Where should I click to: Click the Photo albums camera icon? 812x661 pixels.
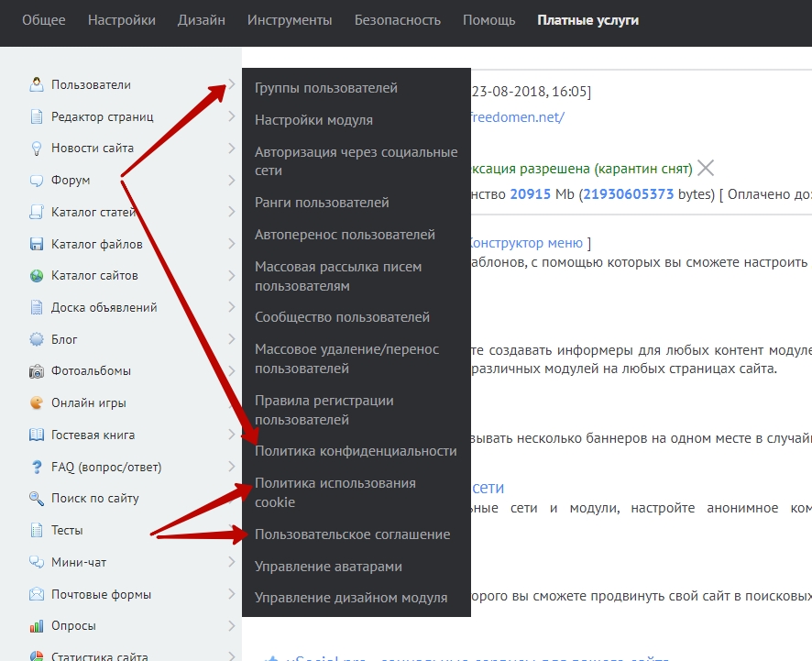[37, 371]
